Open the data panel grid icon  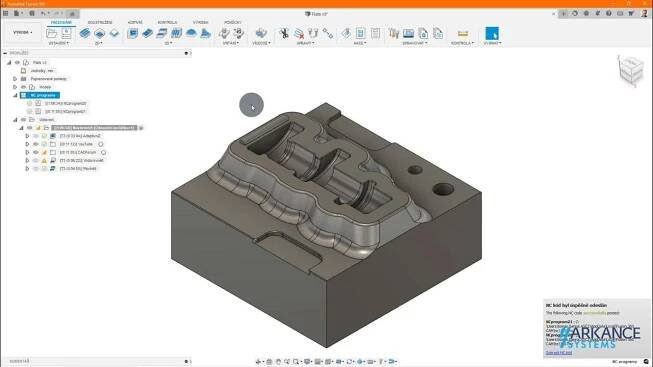(x=6, y=14)
